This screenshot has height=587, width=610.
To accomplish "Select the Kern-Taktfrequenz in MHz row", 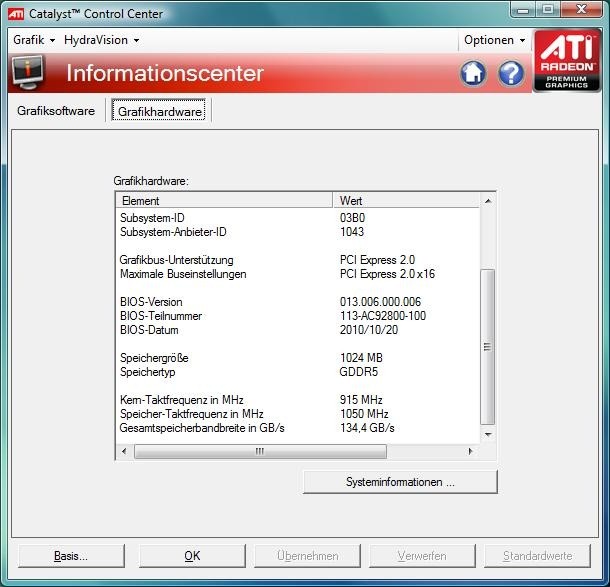I will [298, 400].
